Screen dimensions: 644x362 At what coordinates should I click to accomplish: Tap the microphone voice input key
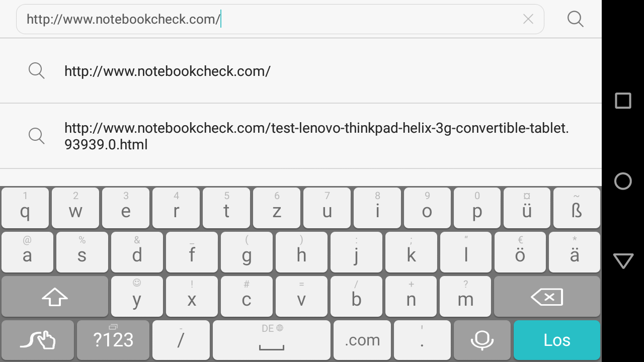[x=482, y=340]
